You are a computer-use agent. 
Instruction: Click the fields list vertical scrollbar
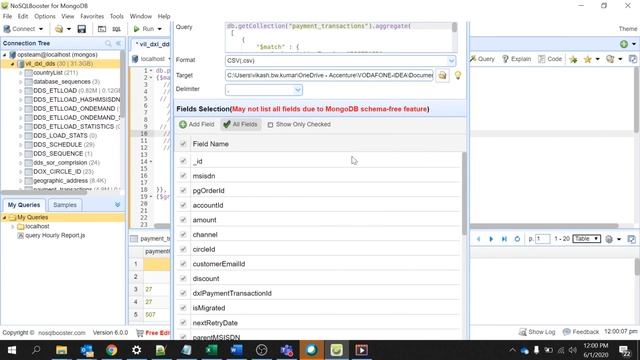pyautogui.click(x=464, y=193)
